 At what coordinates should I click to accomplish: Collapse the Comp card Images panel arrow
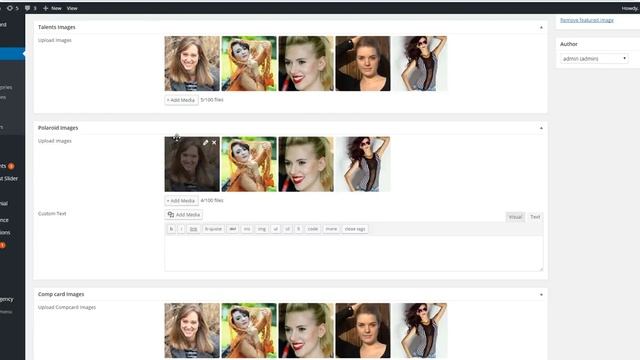(x=541, y=294)
